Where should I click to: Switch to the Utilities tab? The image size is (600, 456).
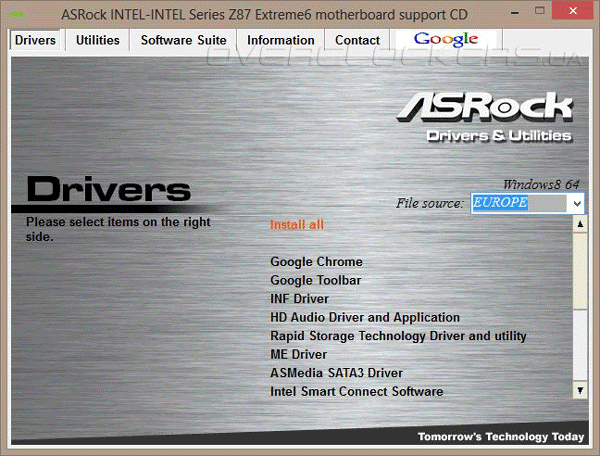point(98,40)
